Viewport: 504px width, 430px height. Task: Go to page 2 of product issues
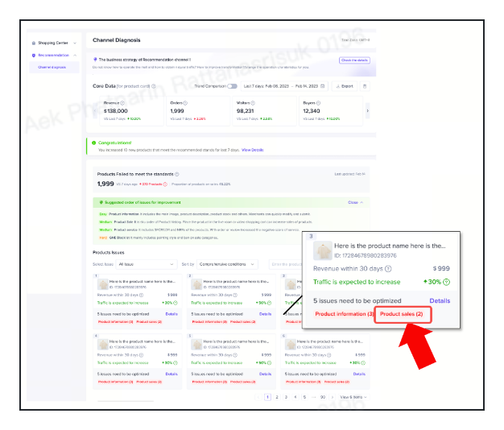(277, 397)
